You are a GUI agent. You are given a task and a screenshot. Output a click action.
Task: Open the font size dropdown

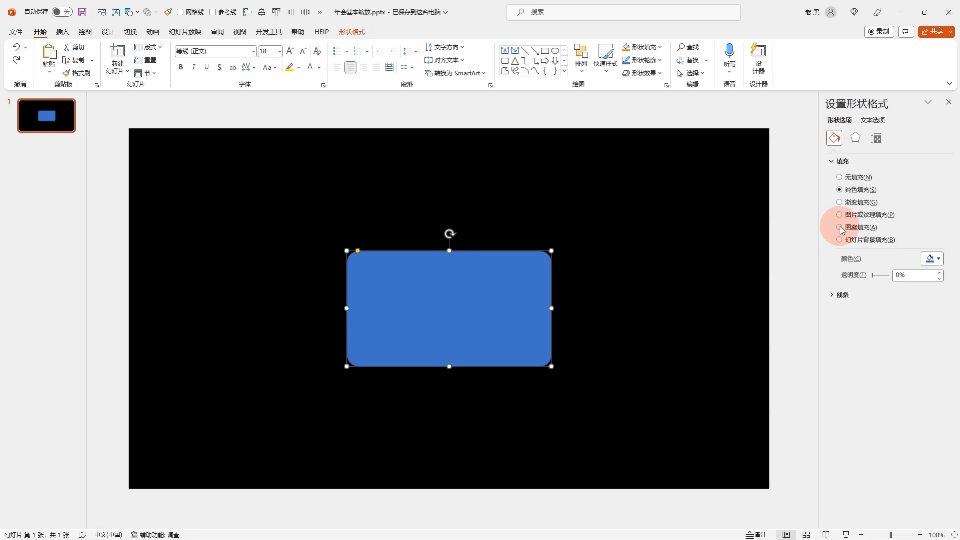pos(279,51)
